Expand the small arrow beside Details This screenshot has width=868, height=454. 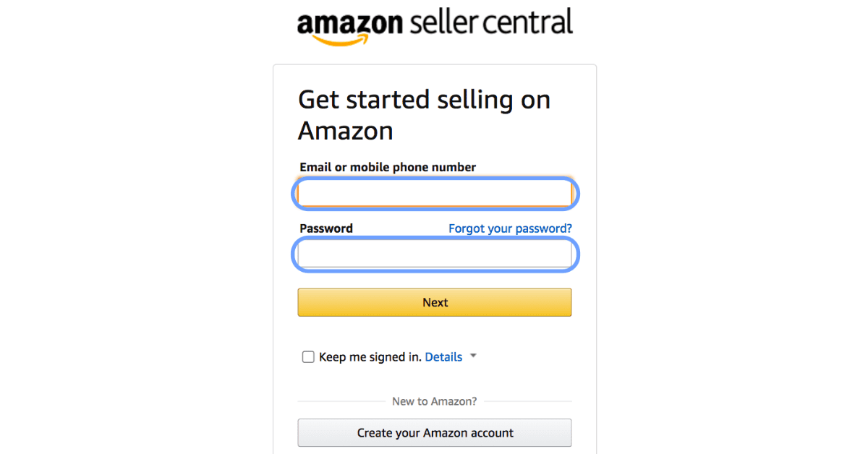(473, 356)
